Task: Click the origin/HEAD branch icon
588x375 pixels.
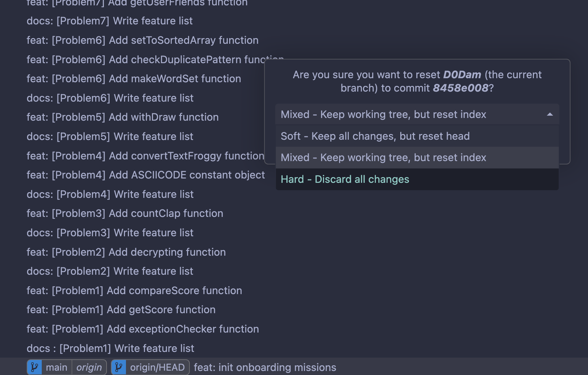Action: pyautogui.click(x=119, y=367)
